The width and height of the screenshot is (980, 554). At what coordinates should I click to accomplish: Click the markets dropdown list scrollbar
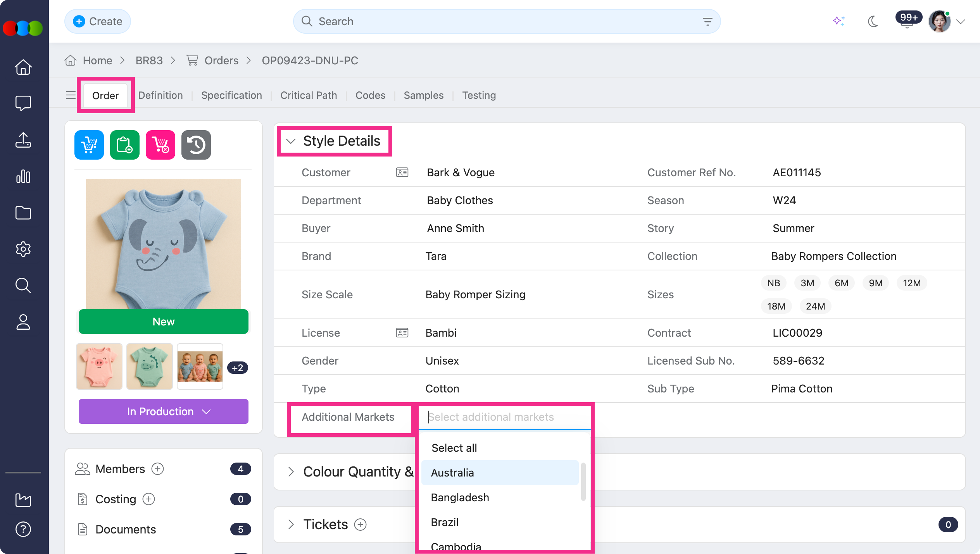coord(583,482)
